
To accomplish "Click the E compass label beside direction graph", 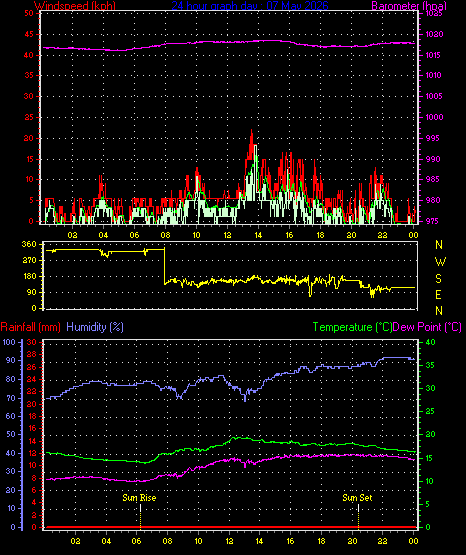I will click(x=438, y=294).
